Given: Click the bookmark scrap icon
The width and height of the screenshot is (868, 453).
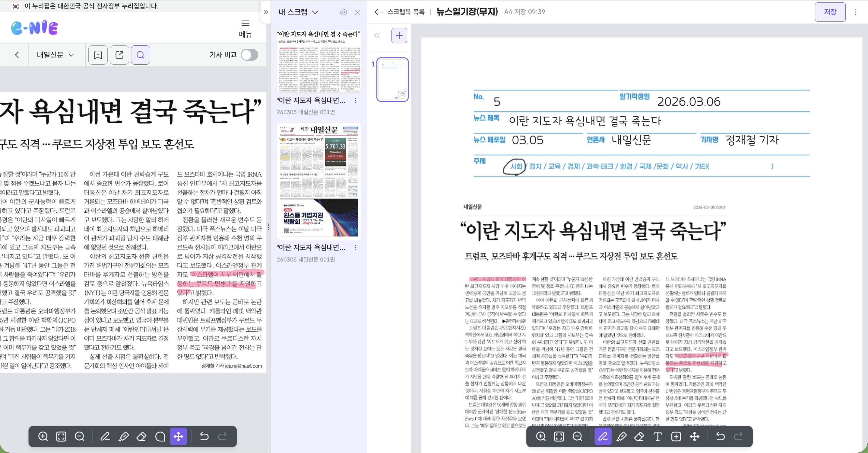Looking at the screenshot, I should tap(98, 55).
